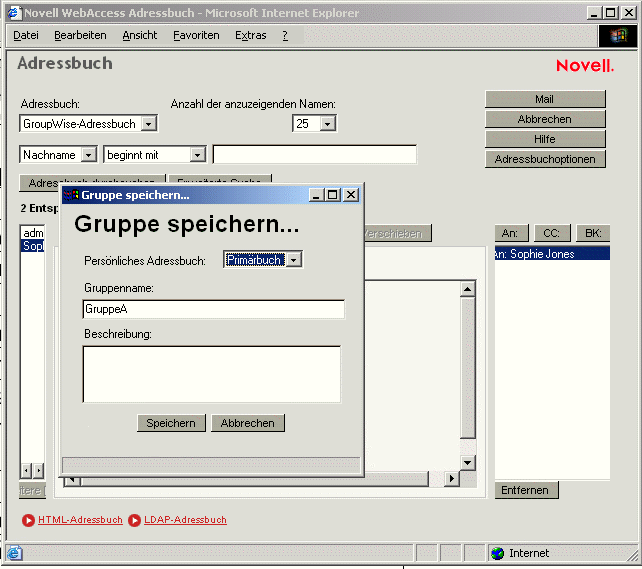The height and width of the screenshot is (569, 642).
Task: Click the Gruppe speichern dialog title icon
Action: [x=71, y=195]
